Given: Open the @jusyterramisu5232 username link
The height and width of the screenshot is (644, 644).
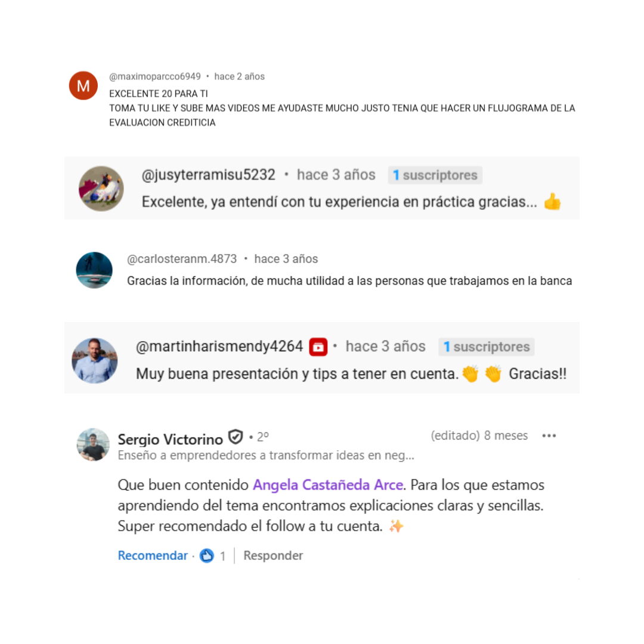Looking at the screenshot, I should (208, 175).
